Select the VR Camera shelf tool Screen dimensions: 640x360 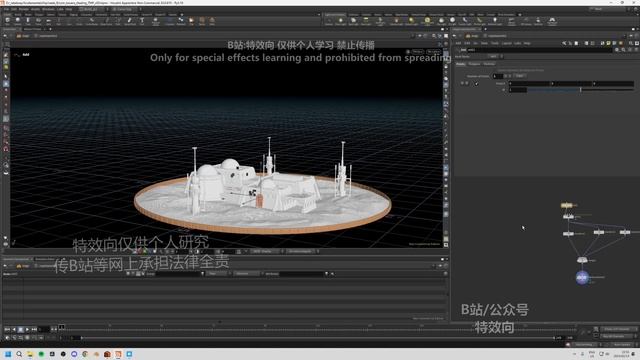[526, 20]
